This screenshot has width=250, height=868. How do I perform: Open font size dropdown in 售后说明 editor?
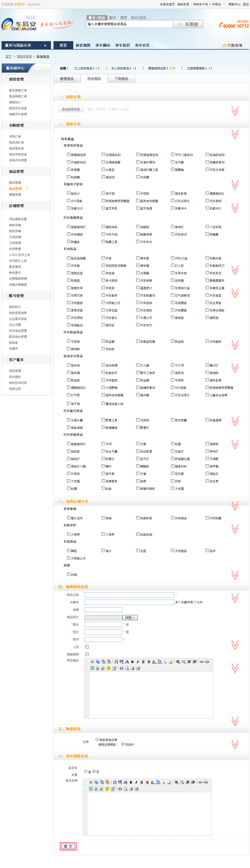click(x=125, y=782)
